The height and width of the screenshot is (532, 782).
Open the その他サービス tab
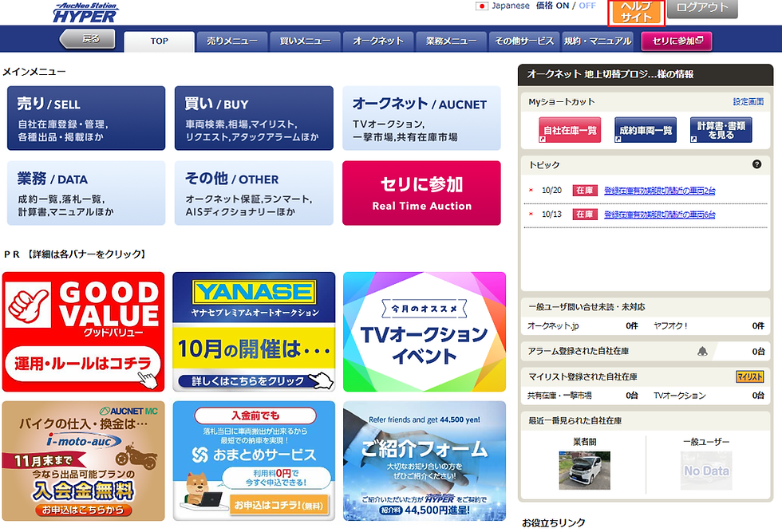pos(524,41)
